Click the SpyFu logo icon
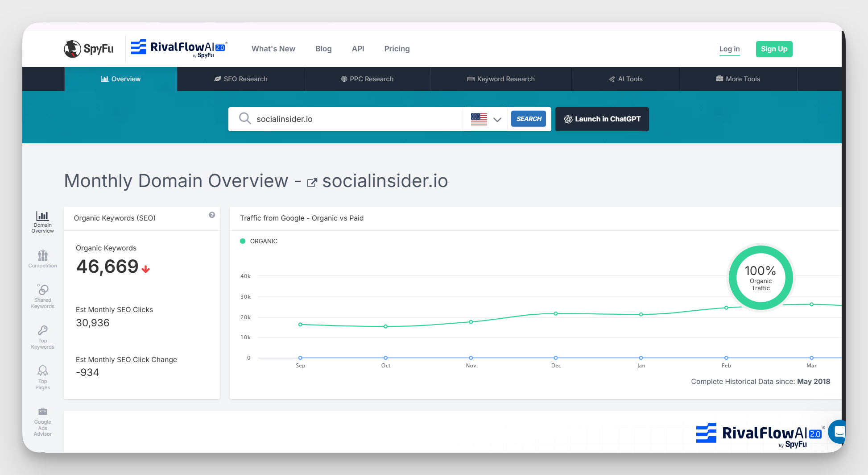Image resolution: width=868 pixels, height=475 pixels. tap(72, 49)
